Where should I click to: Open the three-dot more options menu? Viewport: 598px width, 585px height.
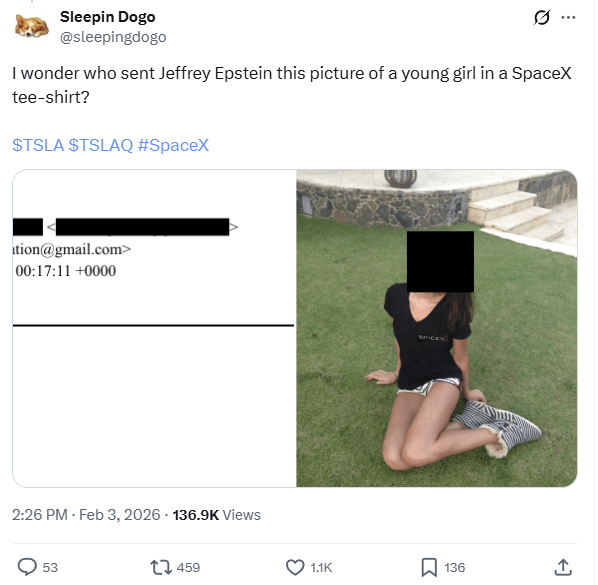(x=569, y=18)
